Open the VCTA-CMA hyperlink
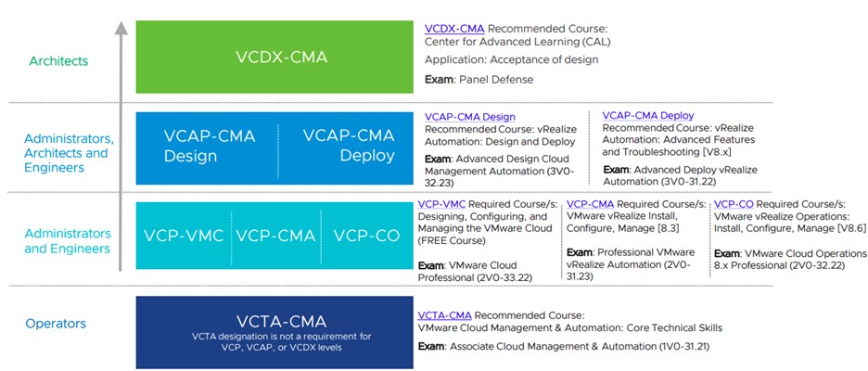The image size is (868, 371). pos(444,314)
